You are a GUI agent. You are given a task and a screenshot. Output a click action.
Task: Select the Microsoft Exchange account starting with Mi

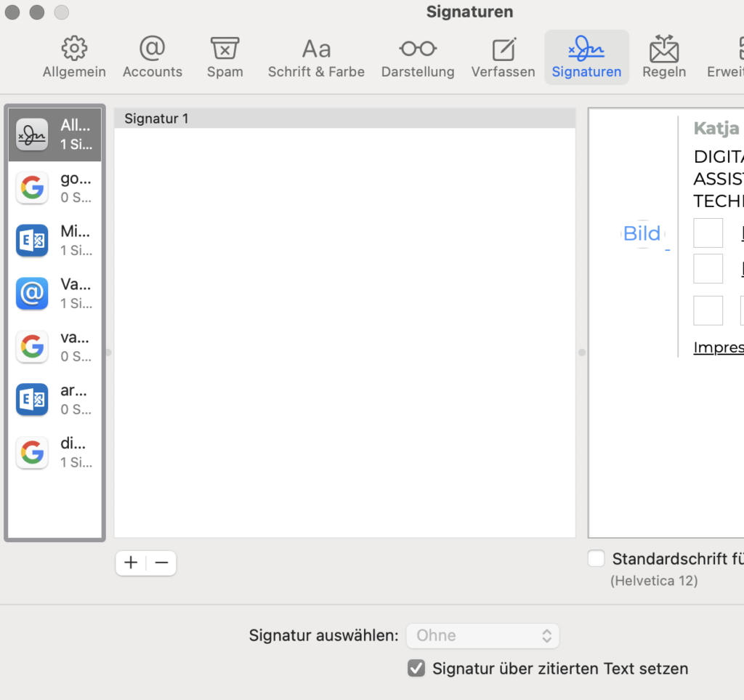point(54,241)
